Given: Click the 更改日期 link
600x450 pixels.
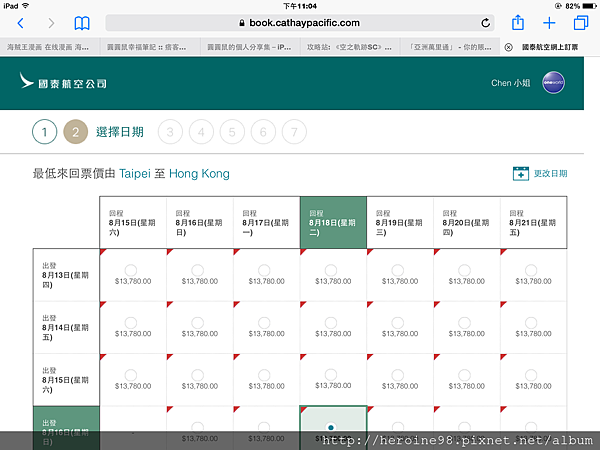Looking at the screenshot, I should pos(550,173).
